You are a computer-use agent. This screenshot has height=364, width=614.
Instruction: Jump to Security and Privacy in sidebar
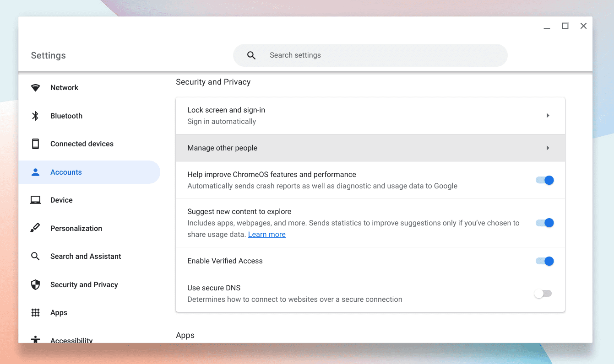click(89, 285)
